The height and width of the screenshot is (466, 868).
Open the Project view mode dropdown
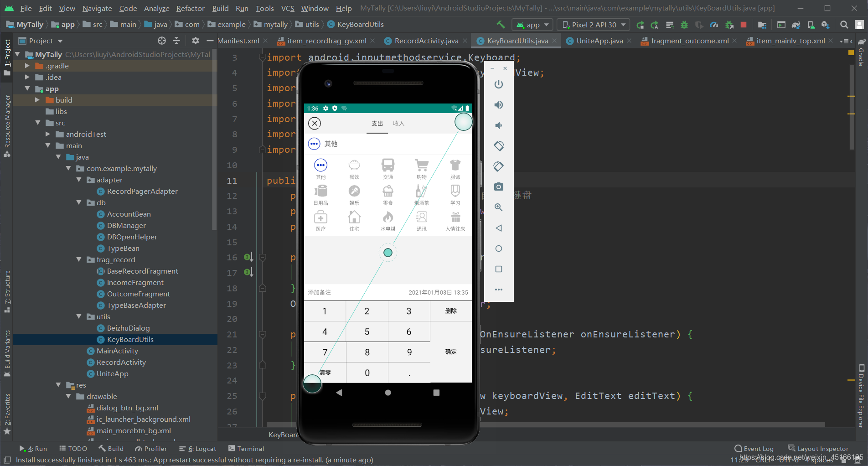pos(41,41)
